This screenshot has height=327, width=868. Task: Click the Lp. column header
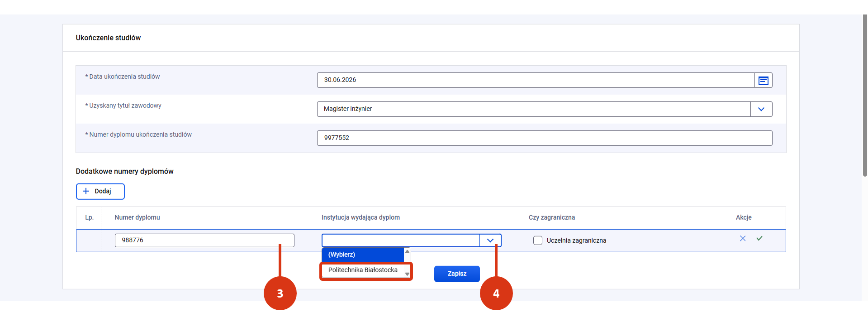[x=90, y=217]
